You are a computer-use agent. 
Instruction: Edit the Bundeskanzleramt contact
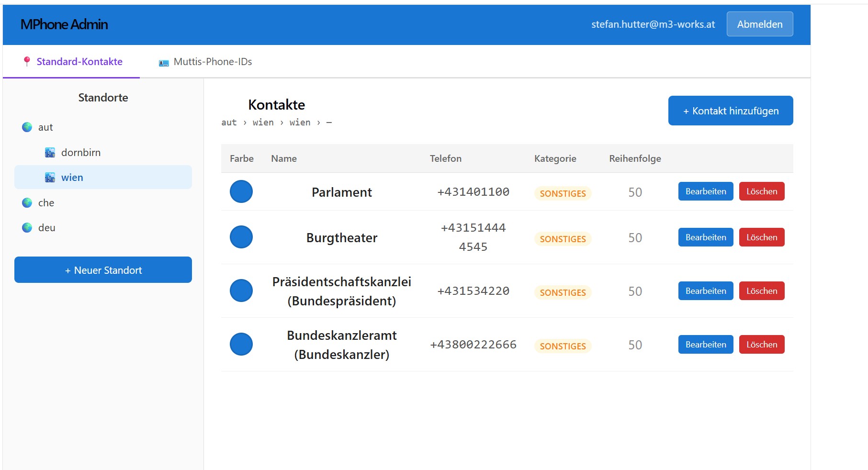(706, 345)
